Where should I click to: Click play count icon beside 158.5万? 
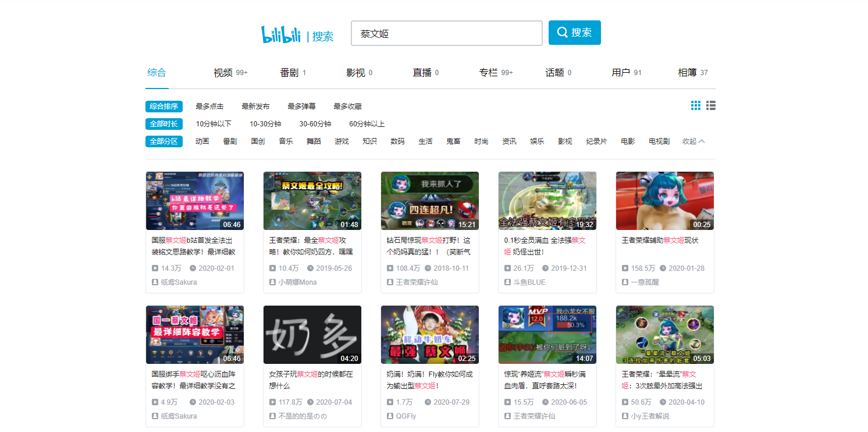625,268
